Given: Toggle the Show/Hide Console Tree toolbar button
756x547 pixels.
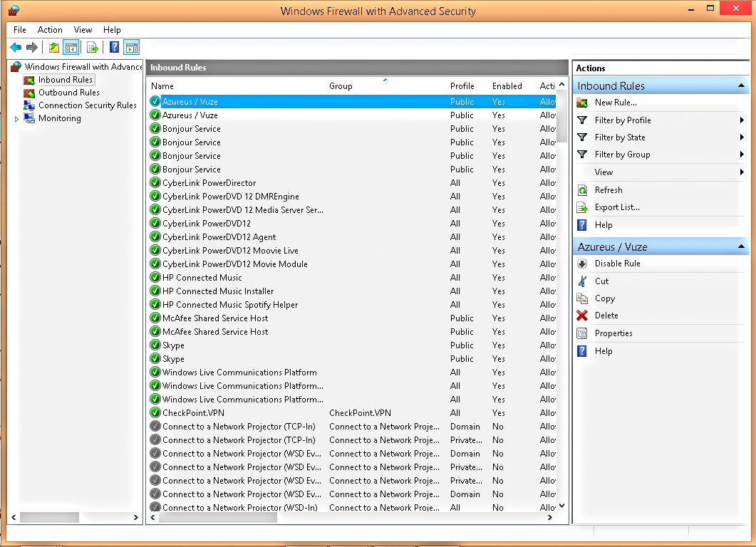Looking at the screenshot, I should pos(71,47).
